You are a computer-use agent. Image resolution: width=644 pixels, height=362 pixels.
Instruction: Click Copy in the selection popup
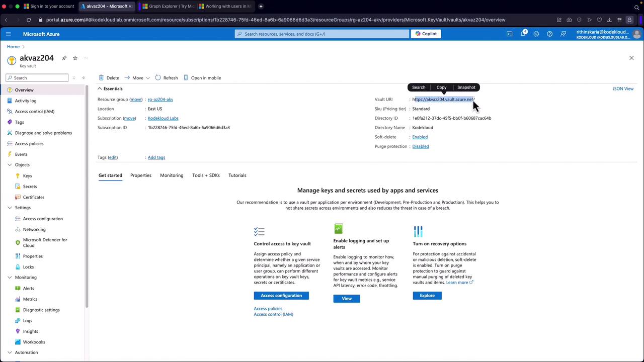point(441,87)
